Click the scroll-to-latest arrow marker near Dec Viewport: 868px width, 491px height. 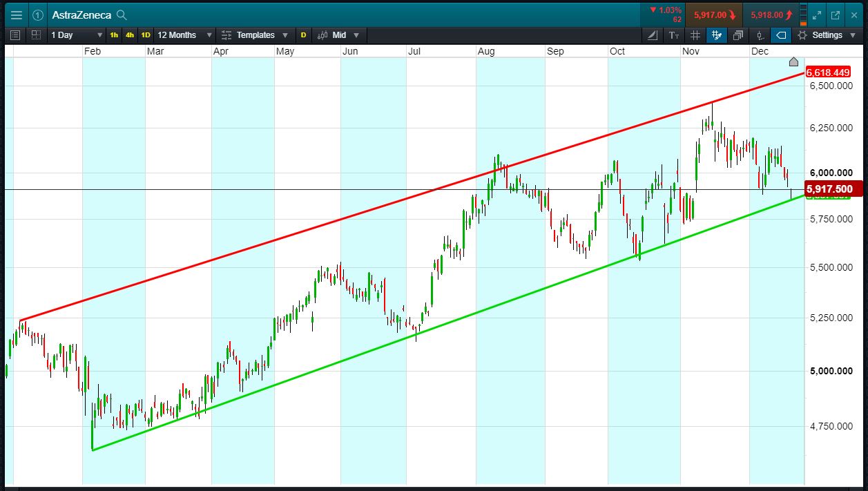point(794,61)
